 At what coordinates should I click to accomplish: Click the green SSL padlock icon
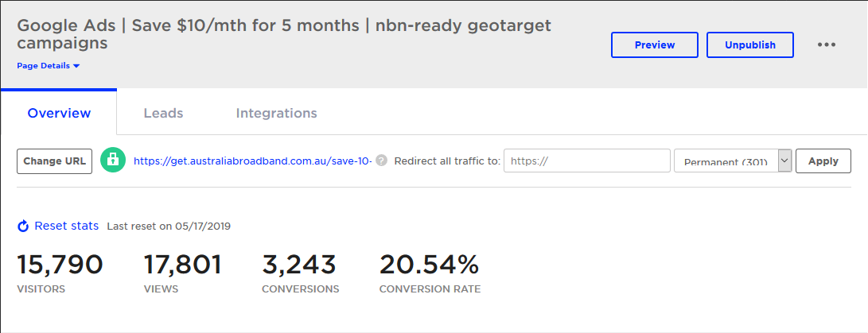coord(113,161)
